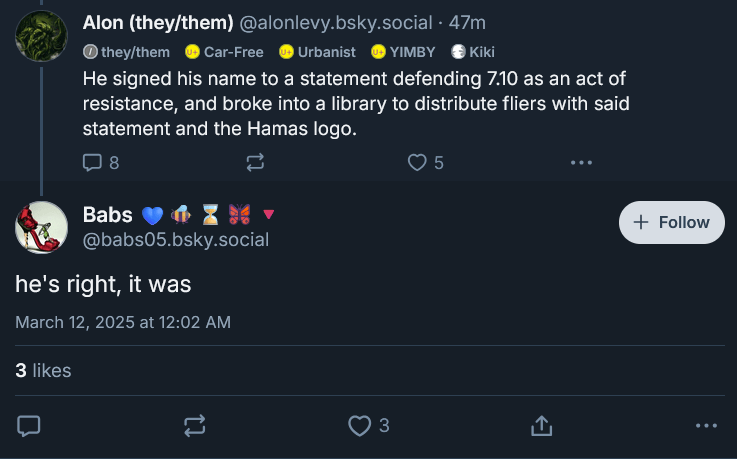Open more options on Alon's post
This screenshot has height=459, width=737.
(581, 162)
